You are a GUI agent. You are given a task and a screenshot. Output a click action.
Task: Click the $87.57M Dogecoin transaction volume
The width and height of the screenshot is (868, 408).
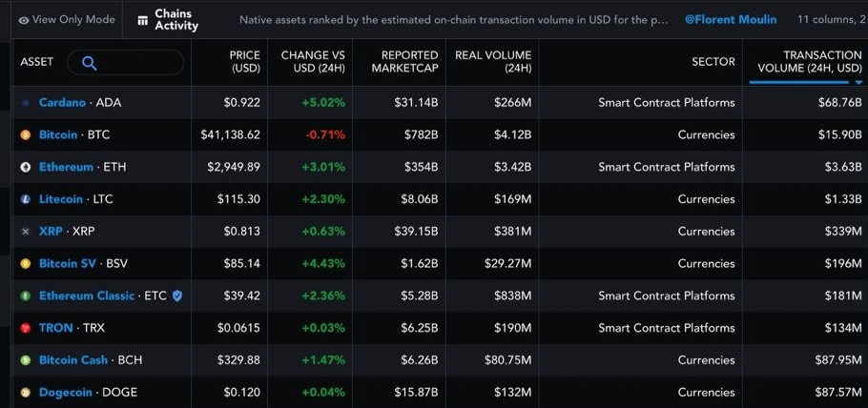[838, 393]
